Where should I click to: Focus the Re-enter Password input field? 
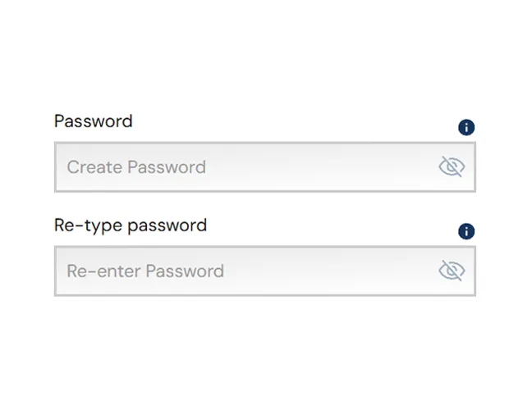coord(265,271)
